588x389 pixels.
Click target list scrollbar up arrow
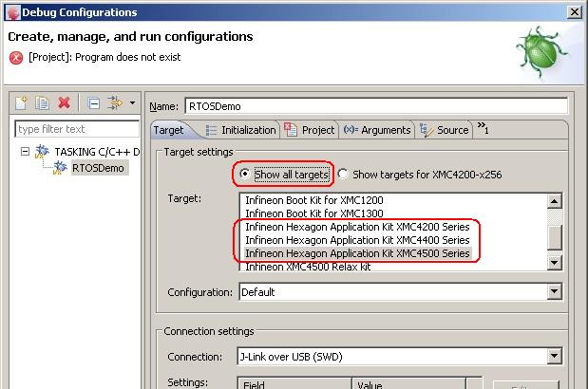tap(554, 201)
